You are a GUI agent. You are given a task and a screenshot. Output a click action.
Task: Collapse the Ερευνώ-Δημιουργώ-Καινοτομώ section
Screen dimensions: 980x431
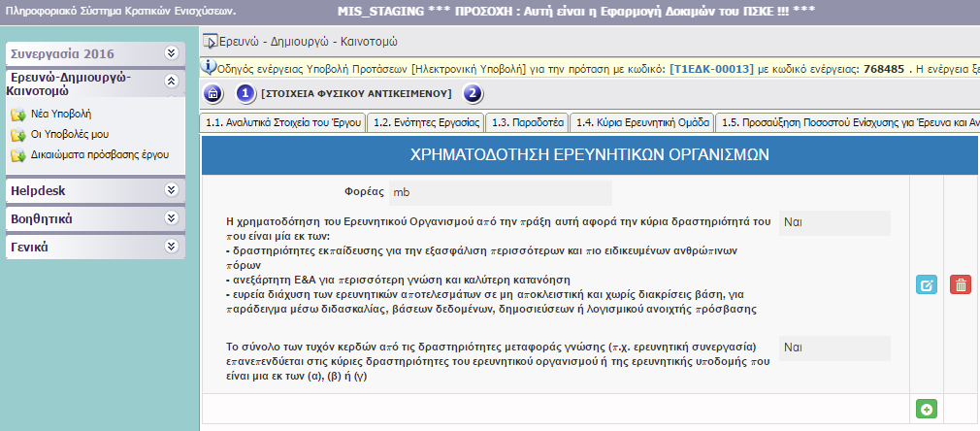click(171, 81)
